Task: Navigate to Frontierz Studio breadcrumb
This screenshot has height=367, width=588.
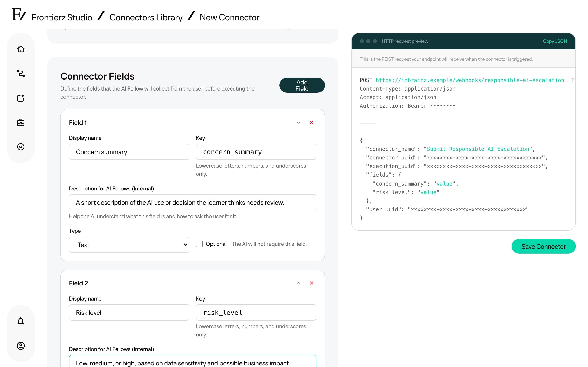Action: point(62,17)
